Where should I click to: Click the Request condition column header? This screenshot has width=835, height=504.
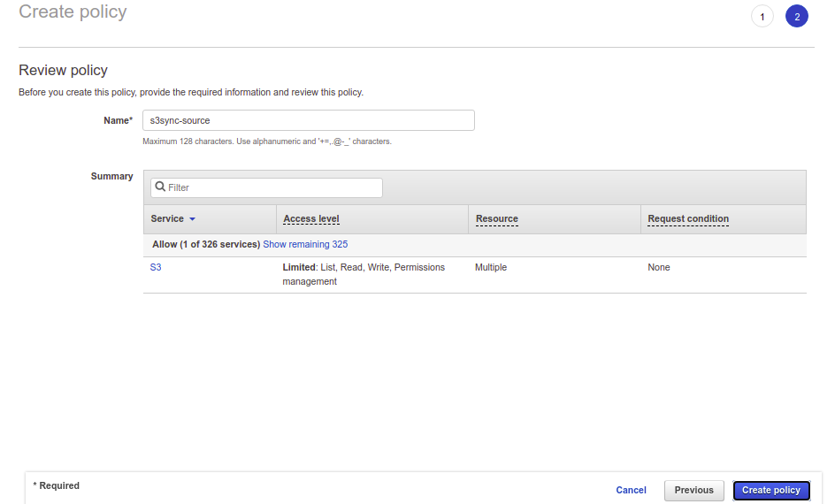688,219
